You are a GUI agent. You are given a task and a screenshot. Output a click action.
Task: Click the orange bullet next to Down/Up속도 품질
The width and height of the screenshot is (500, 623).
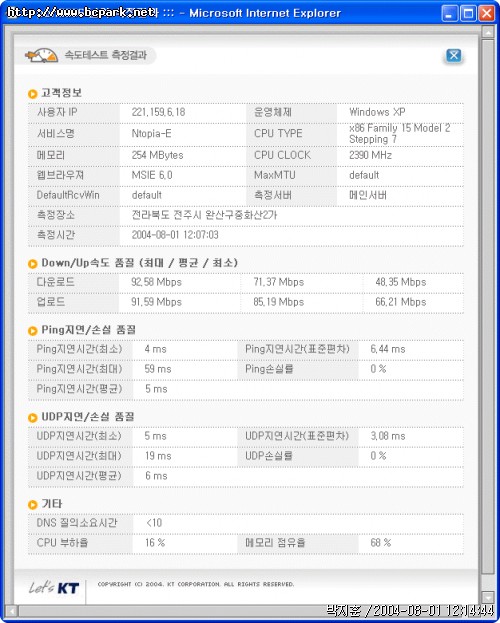[33, 264]
